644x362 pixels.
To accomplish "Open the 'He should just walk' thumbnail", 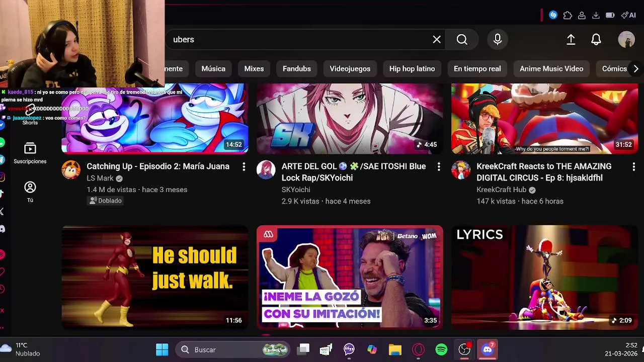I will pyautogui.click(x=154, y=277).
